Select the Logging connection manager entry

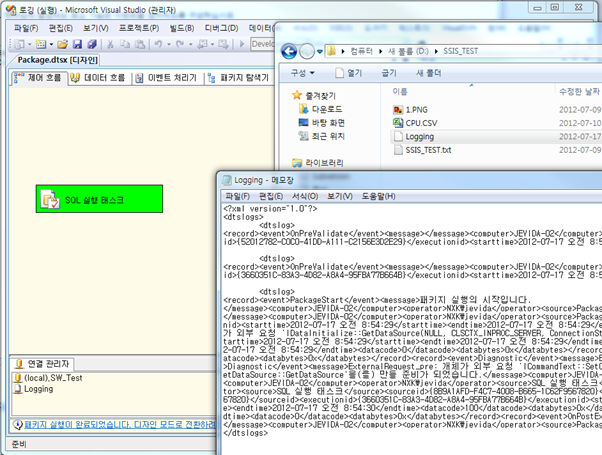point(33,389)
